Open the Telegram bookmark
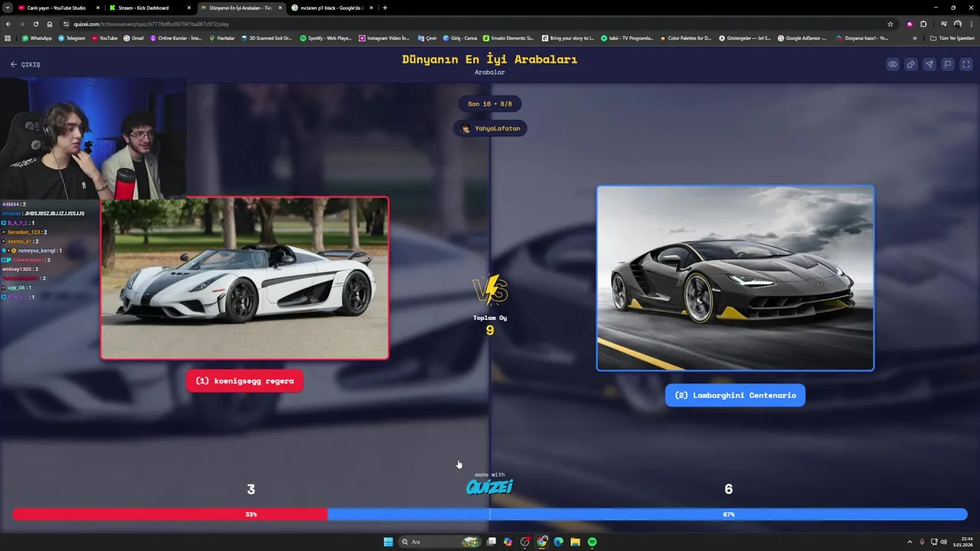This screenshot has height=551, width=980. pyautogui.click(x=71, y=37)
